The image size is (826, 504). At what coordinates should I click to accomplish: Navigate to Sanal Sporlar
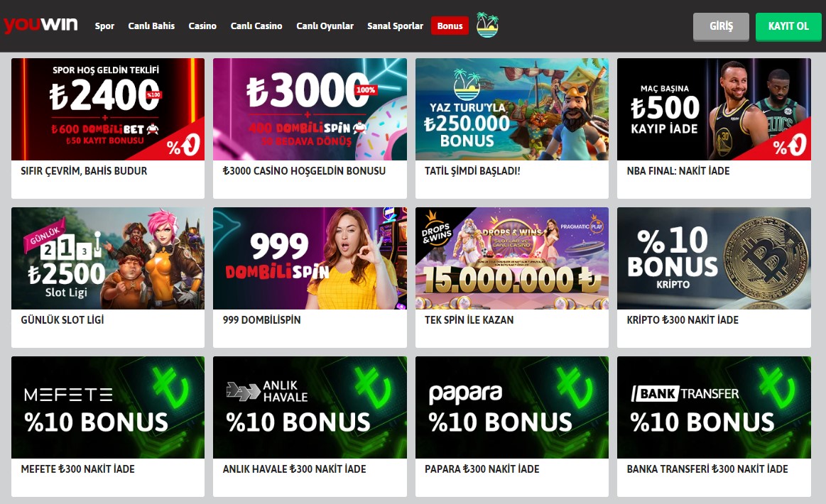pyautogui.click(x=395, y=26)
